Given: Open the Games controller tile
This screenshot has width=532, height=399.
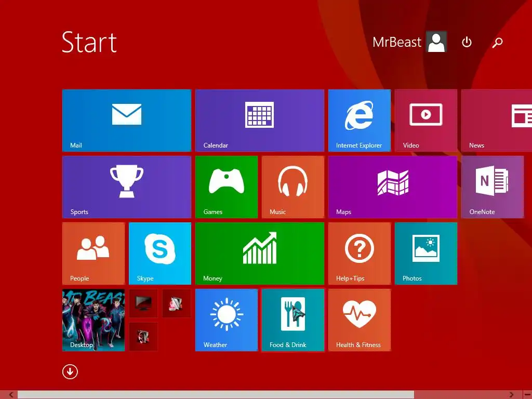Looking at the screenshot, I should [227, 187].
